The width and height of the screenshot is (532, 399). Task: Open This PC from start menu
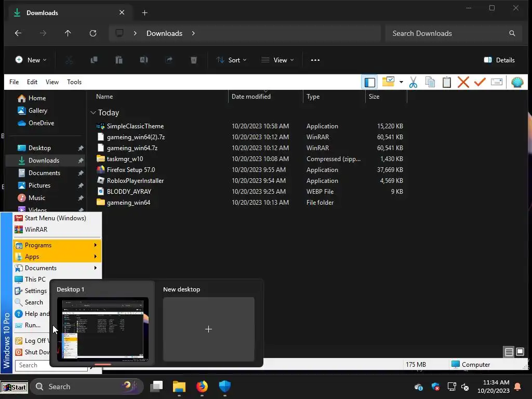pos(32,279)
